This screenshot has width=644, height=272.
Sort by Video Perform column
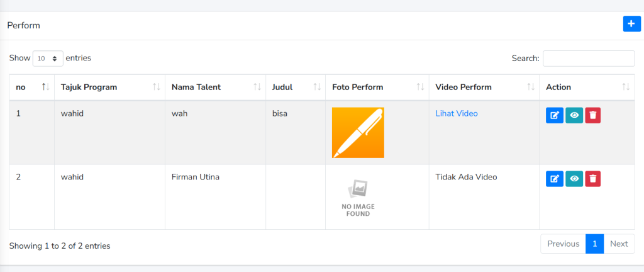point(483,87)
